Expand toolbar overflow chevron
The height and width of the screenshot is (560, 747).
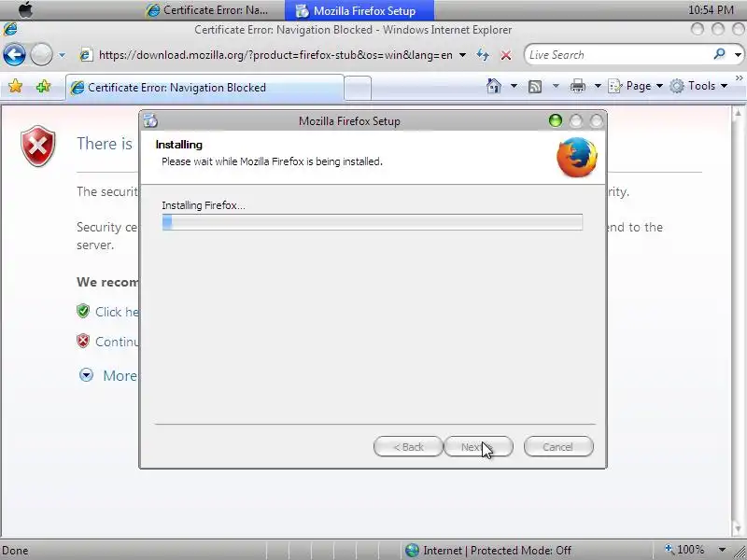tap(739, 77)
